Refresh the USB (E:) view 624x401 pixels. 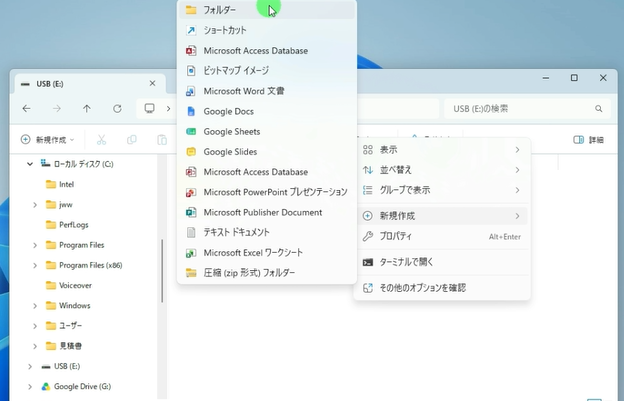[x=117, y=109]
